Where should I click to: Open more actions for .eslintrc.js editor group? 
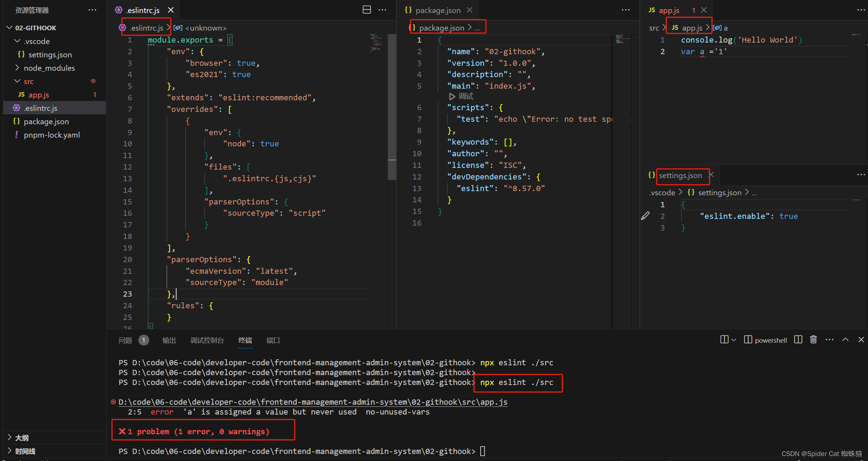click(382, 10)
